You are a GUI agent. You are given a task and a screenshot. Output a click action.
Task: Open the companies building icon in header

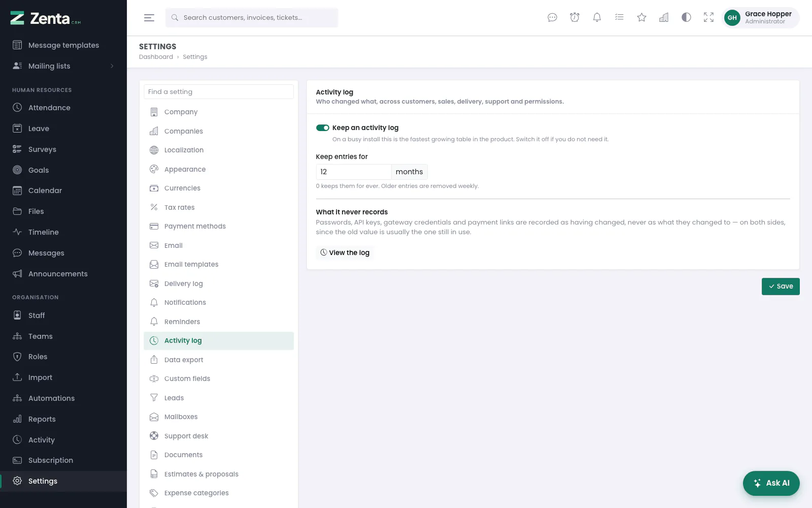664,18
